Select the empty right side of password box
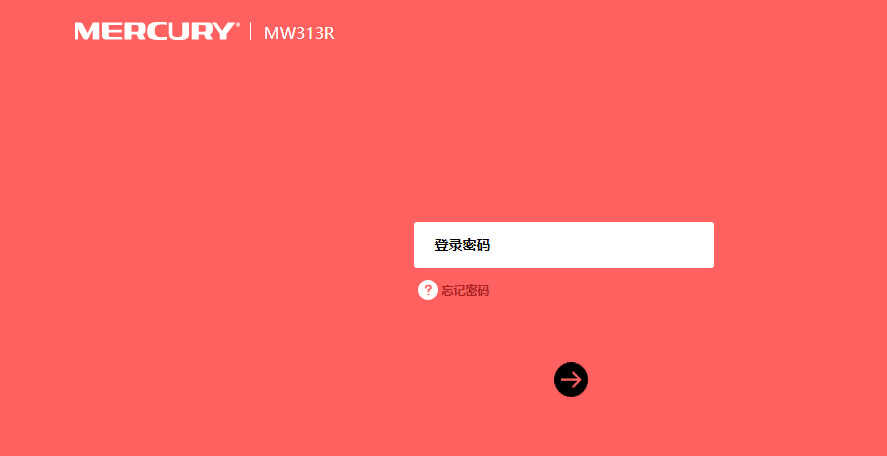Screen dimensions: 887x456 click(x=600, y=245)
